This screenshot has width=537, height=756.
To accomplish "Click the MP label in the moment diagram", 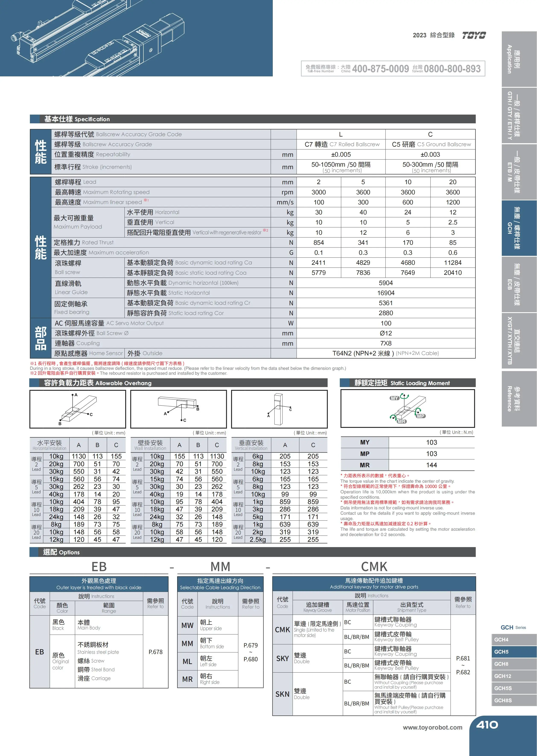I will (421, 416).
